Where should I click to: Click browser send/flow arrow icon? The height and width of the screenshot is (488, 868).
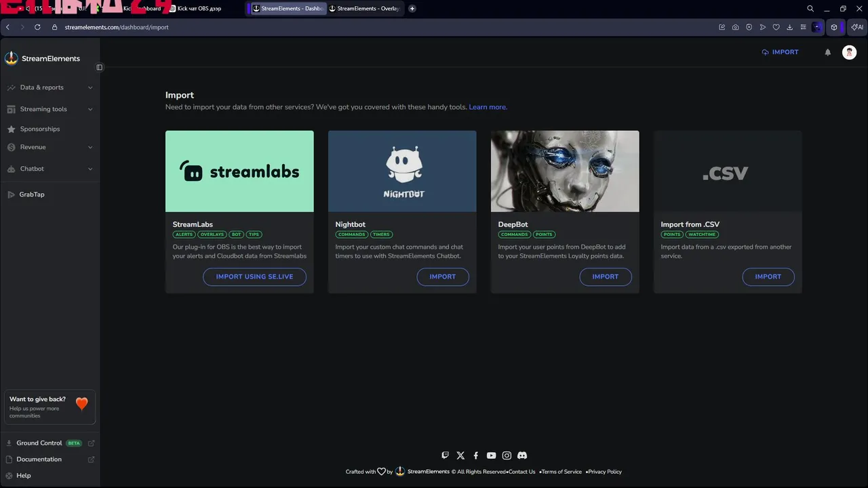click(763, 27)
